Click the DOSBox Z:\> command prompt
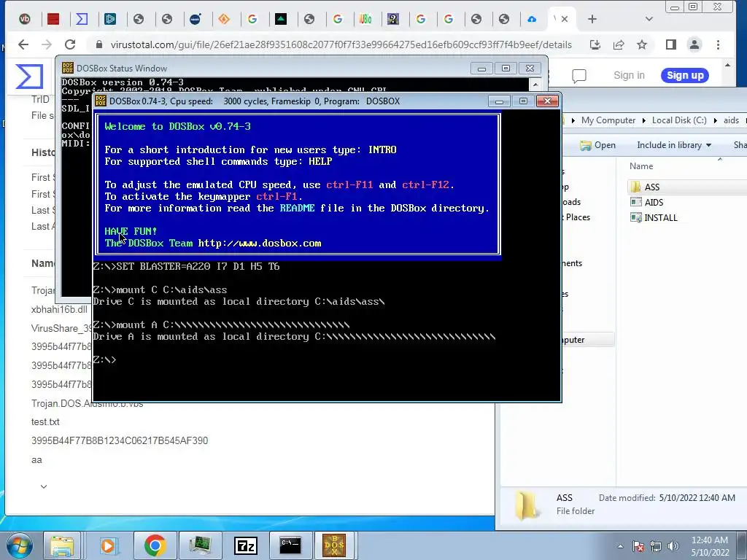Screen dimensions: 747x560 point(105,359)
